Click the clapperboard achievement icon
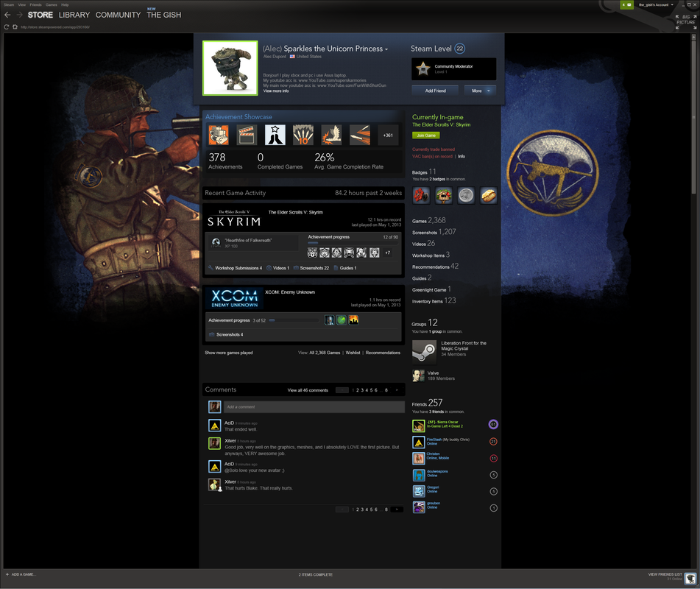 click(x=247, y=135)
